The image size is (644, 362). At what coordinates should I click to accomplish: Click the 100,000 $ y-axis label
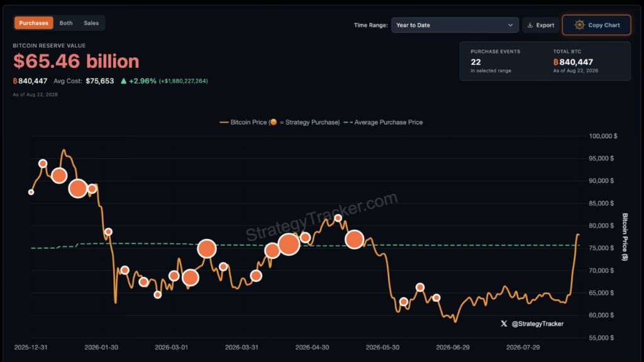click(x=603, y=136)
